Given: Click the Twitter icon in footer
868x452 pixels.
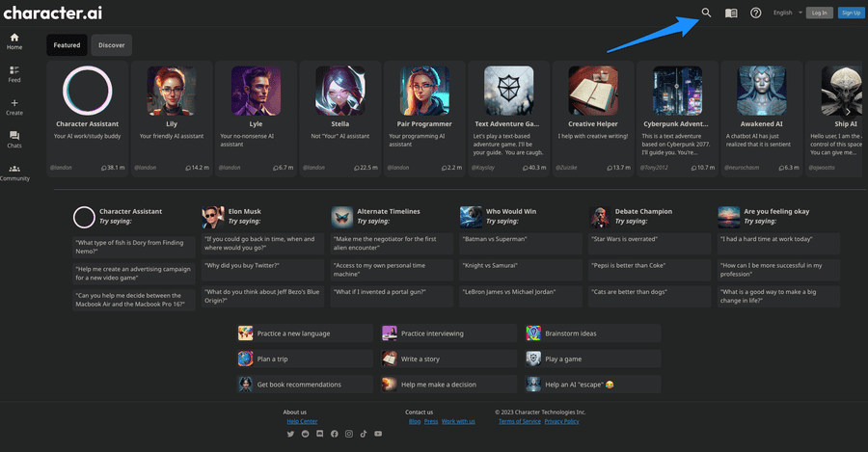Looking at the screenshot, I should (x=290, y=434).
